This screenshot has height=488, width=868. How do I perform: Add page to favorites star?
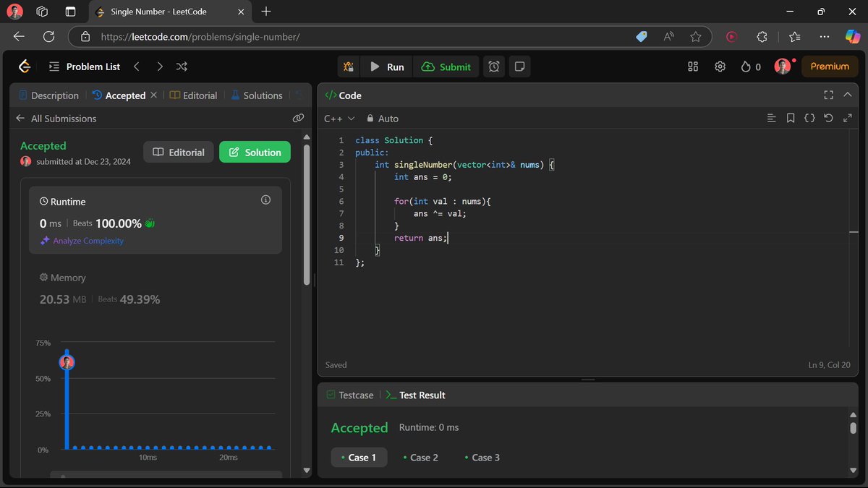(x=695, y=36)
